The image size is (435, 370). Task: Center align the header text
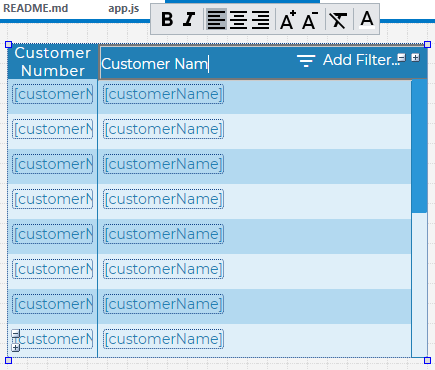click(x=238, y=19)
